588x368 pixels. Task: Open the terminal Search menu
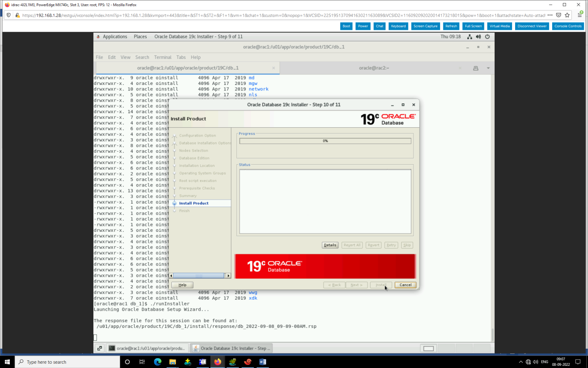coord(142,57)
